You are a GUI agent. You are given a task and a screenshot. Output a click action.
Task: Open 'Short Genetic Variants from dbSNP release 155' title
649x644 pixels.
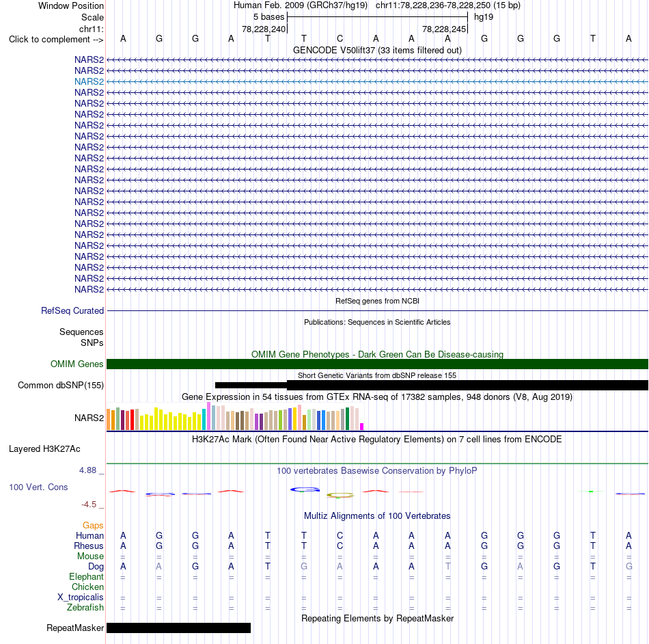click(377, 375)
